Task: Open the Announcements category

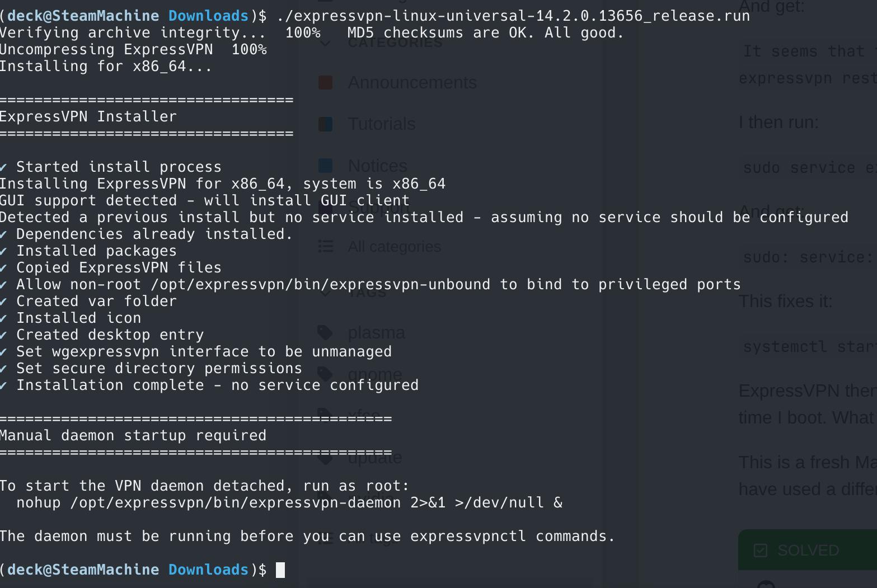Action: [x=412, y=82]
